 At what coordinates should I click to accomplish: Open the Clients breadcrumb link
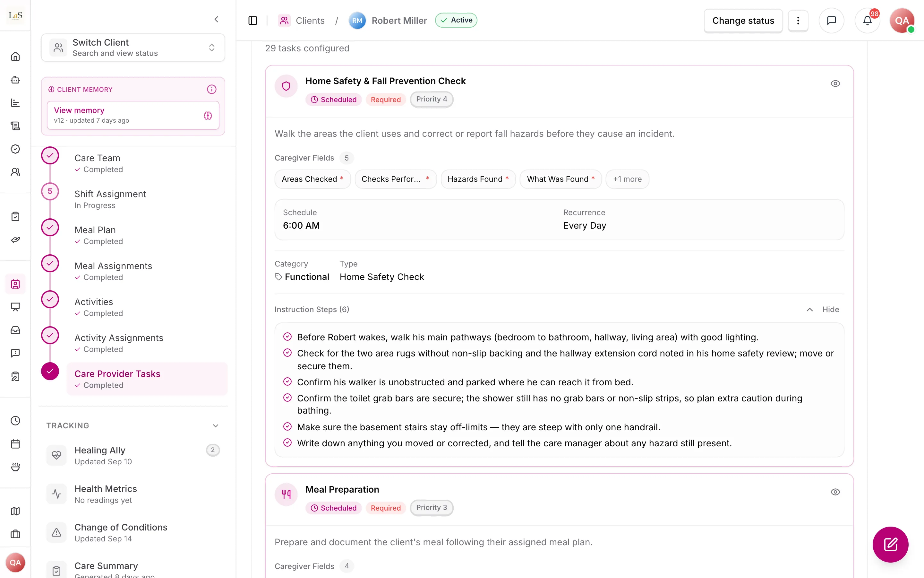[301, 21]
